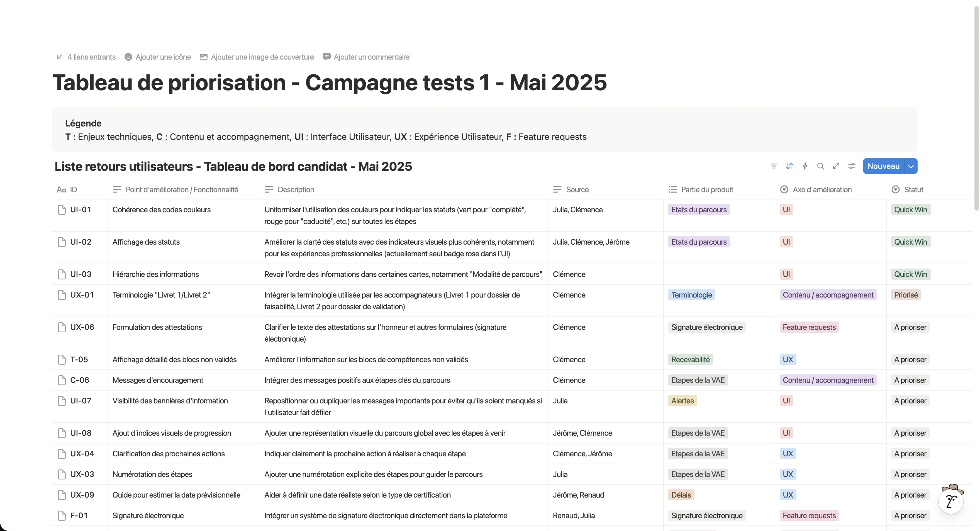Open the sort options icon

tap(789, 166)
